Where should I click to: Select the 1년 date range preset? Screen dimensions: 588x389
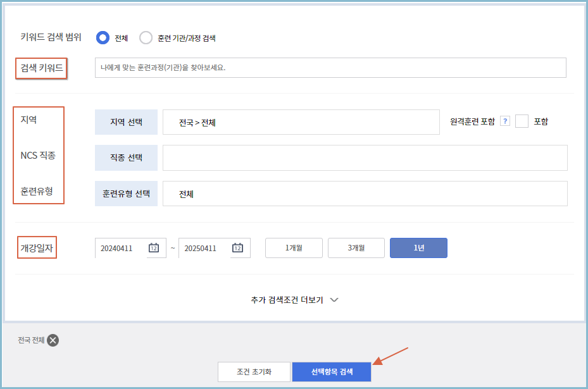(418, 248)
